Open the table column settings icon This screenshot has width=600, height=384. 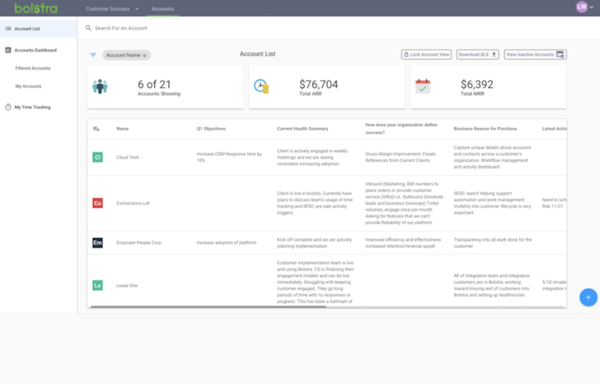click(96, 129)
